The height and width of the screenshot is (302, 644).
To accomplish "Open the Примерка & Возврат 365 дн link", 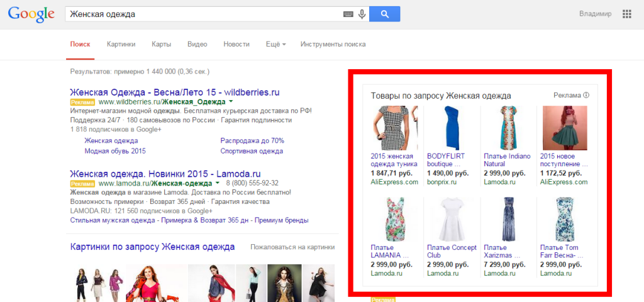I will [x=206, y=220].
